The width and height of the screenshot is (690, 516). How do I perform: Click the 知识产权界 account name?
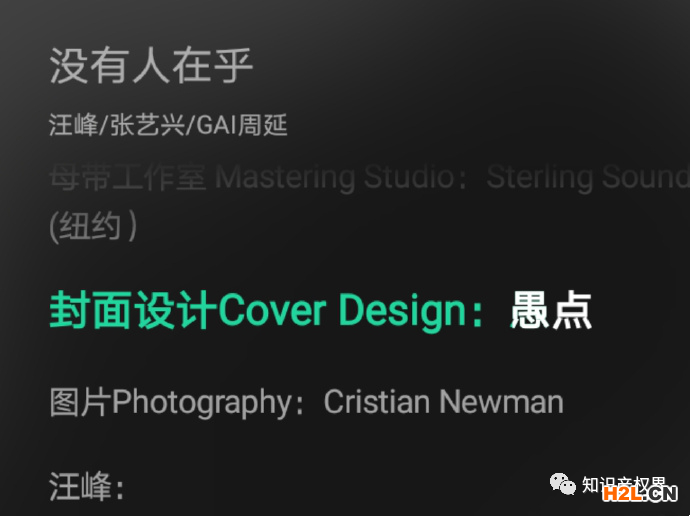pyautogui.click(x=624, y=484)
